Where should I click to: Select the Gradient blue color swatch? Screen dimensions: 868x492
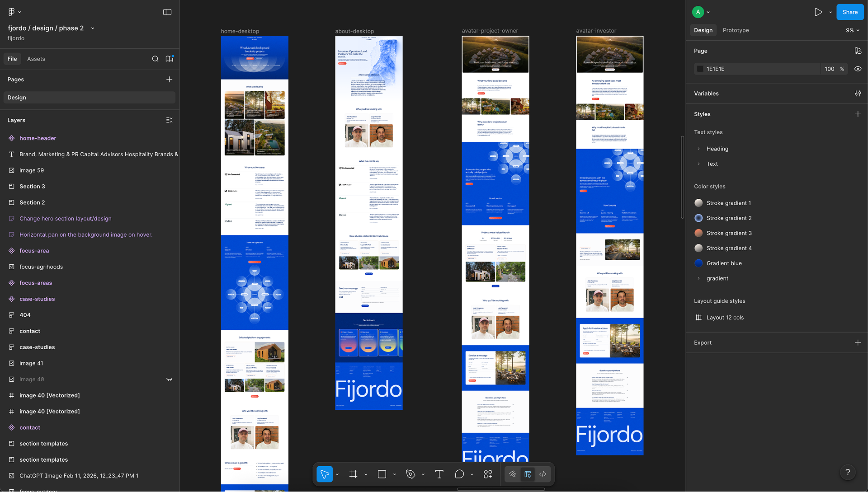click(698, 263)
